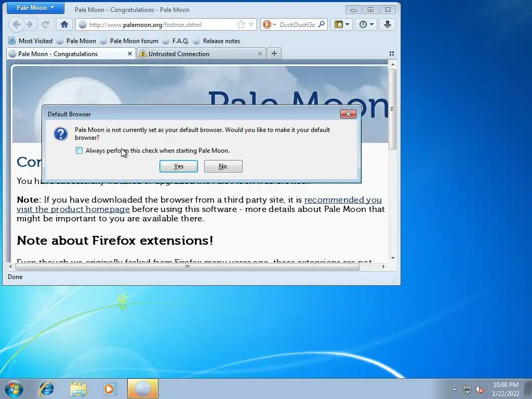Viewport: 532px width, 399px height.
Task: Click Pale Moon taskbar button
Action: pyautogui.click(x=143, y=389)
